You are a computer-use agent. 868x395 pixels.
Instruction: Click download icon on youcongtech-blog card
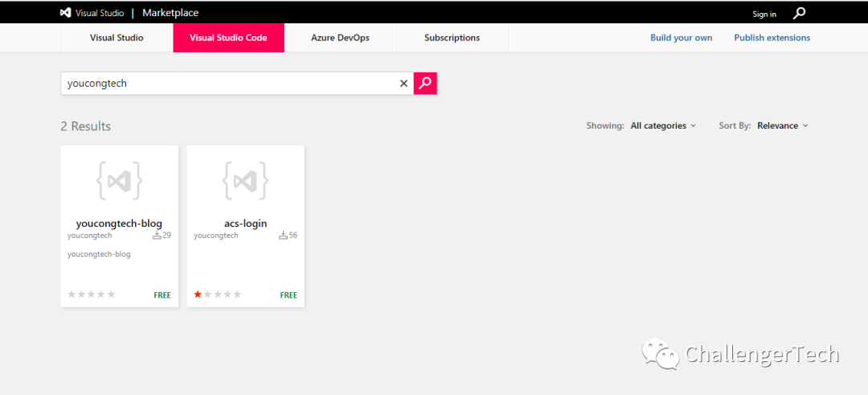(x=157, y=236)
